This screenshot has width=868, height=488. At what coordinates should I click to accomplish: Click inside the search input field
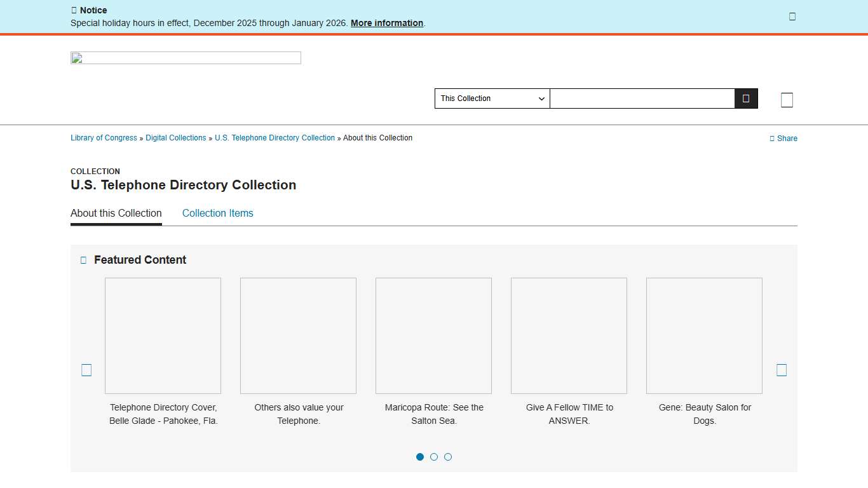pyautogui.click(x=642, y=98)
